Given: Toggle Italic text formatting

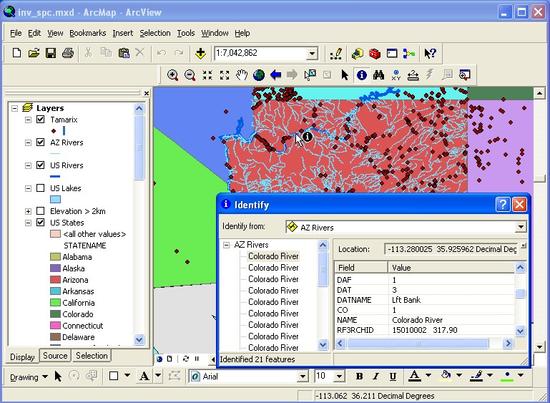Looking at the screenshot, I should coord(376,377).
